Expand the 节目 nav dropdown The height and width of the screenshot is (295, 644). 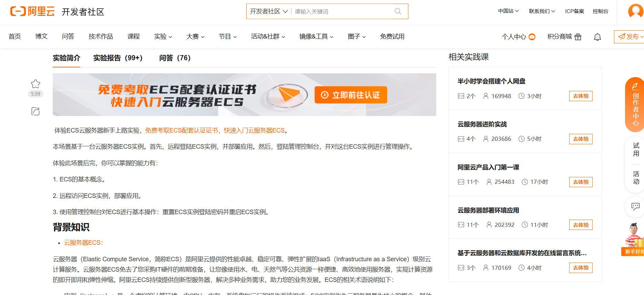click(x=228, y=36)
